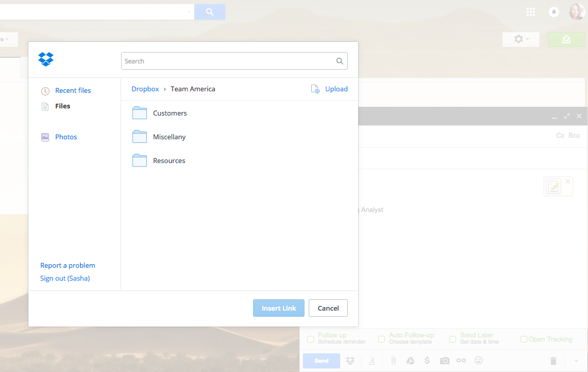Open more options arrow in compose toolbar

[x=576, y=361]
